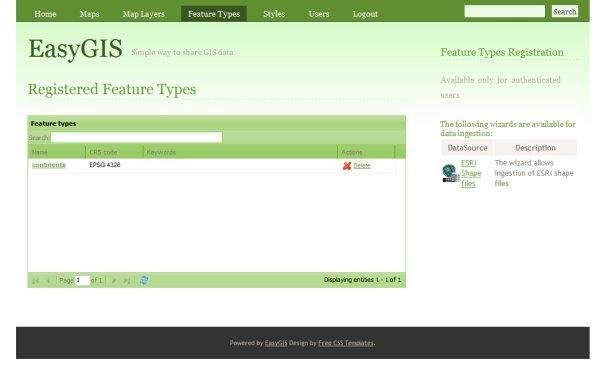Sort by the Name column header
Viewport: 600px width, 371px height.
point(57,152)
